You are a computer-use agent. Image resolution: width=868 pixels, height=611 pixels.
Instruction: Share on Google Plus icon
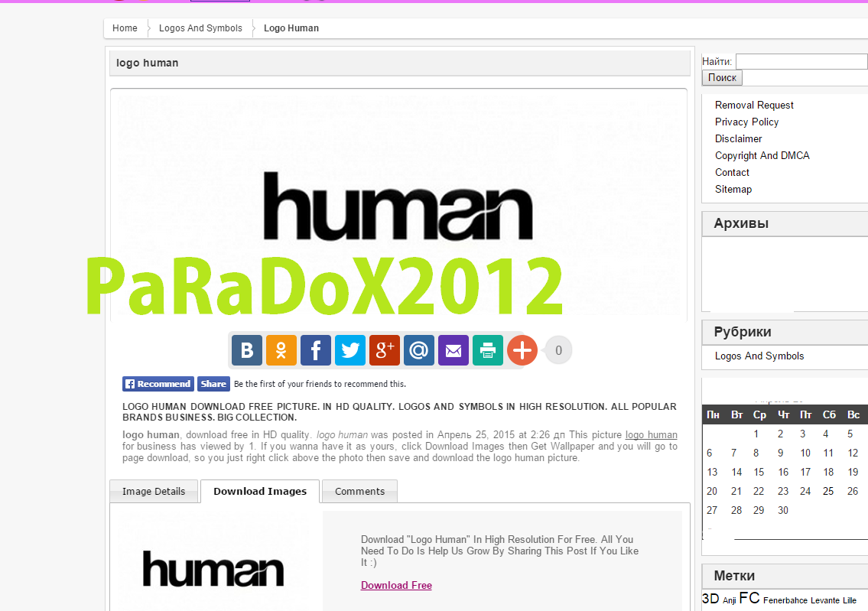coord(385,350)
